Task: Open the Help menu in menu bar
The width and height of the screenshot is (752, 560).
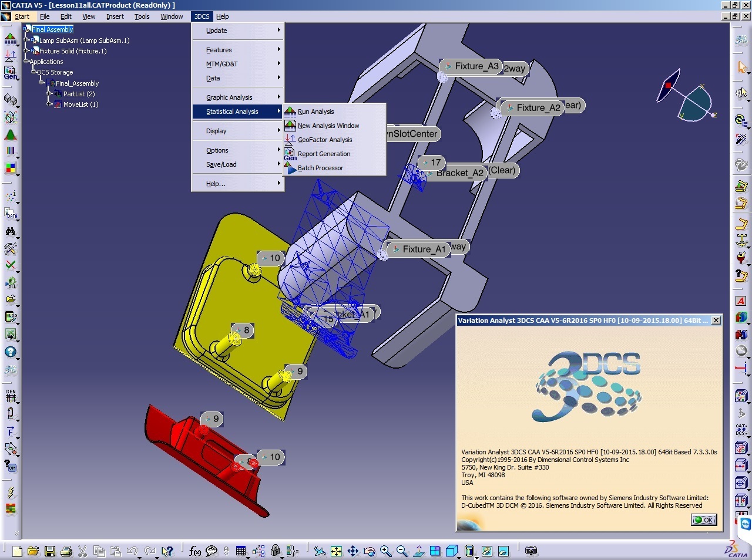Action: [x=223, y=16]
